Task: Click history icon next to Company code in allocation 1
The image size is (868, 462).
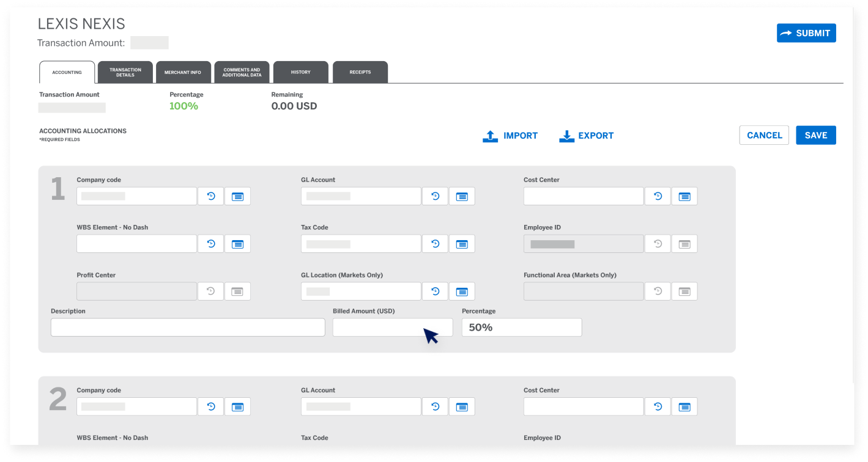Action: 211,196
